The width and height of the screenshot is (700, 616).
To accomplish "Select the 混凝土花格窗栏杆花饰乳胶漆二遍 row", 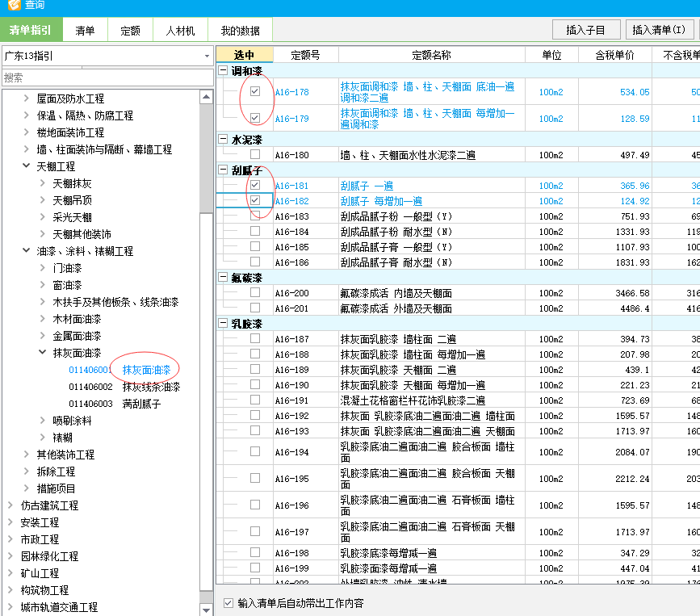I will pos(458,400).
